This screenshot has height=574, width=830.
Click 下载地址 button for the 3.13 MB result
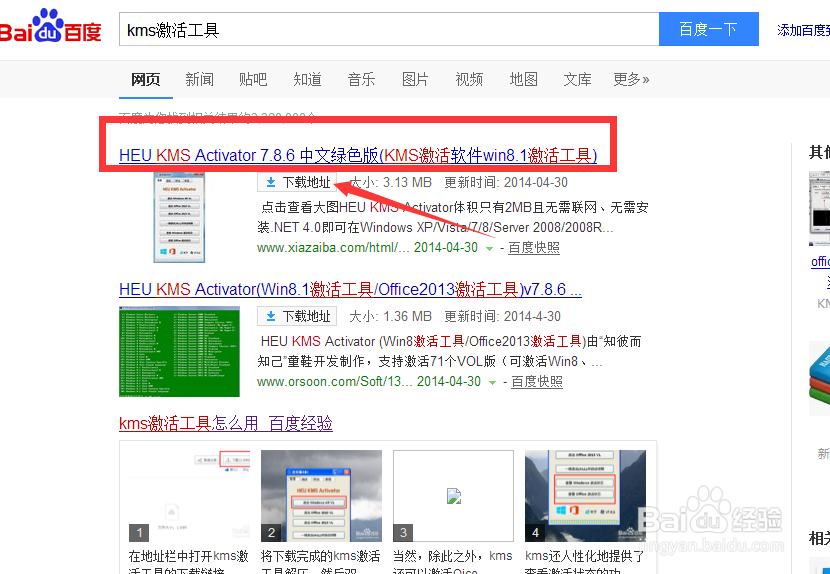[297, 182]
